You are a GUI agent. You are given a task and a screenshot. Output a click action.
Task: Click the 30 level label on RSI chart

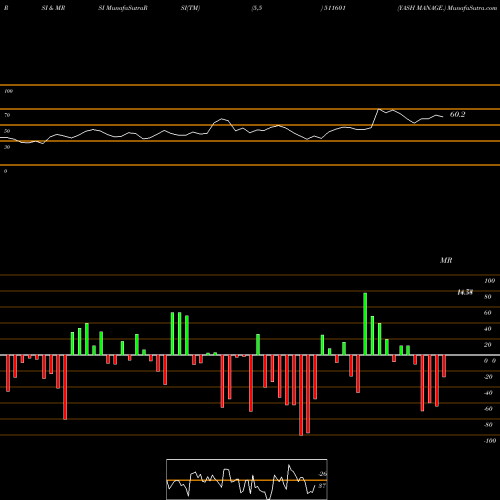[7, 147]
